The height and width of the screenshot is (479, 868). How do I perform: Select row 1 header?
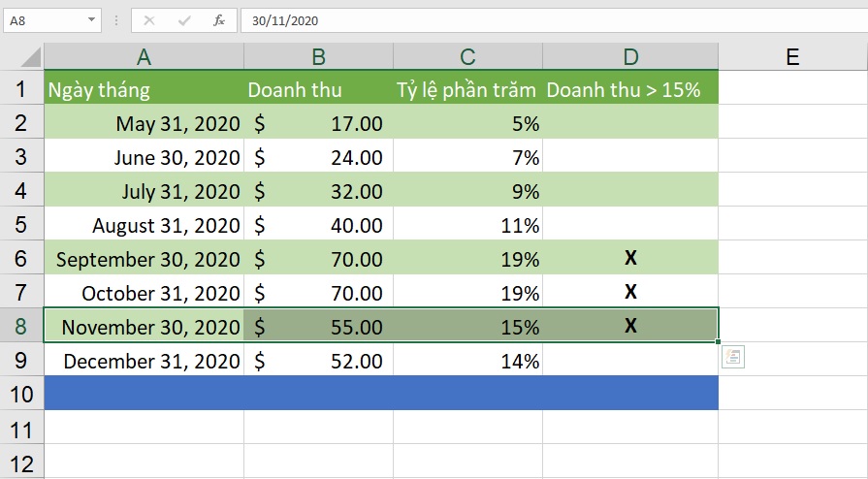click(x=21, y=87)
